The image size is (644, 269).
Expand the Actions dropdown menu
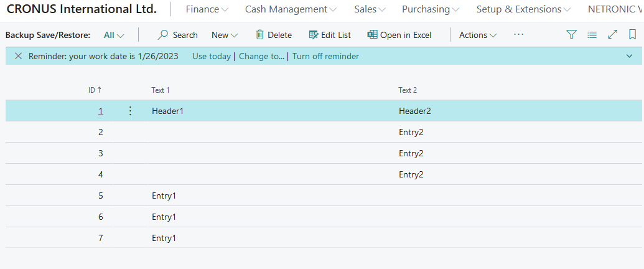(478, 35)
